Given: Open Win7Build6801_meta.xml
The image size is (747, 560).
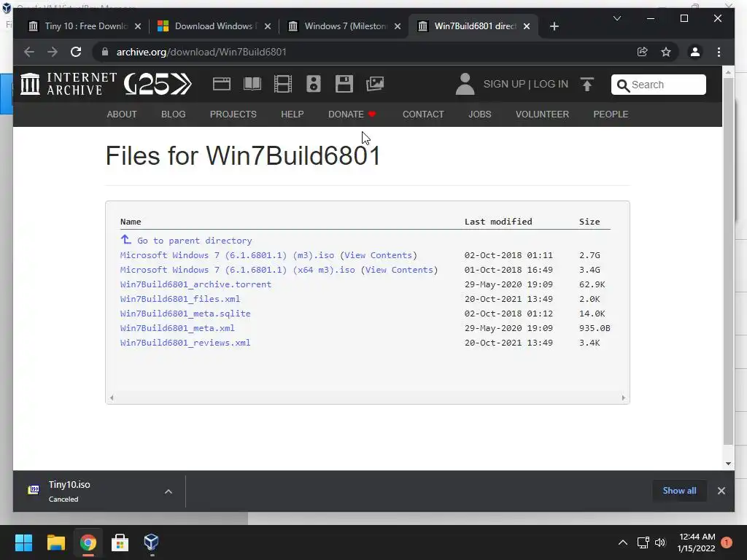Looking at the screenshot, I should click(x=177, y=328).
